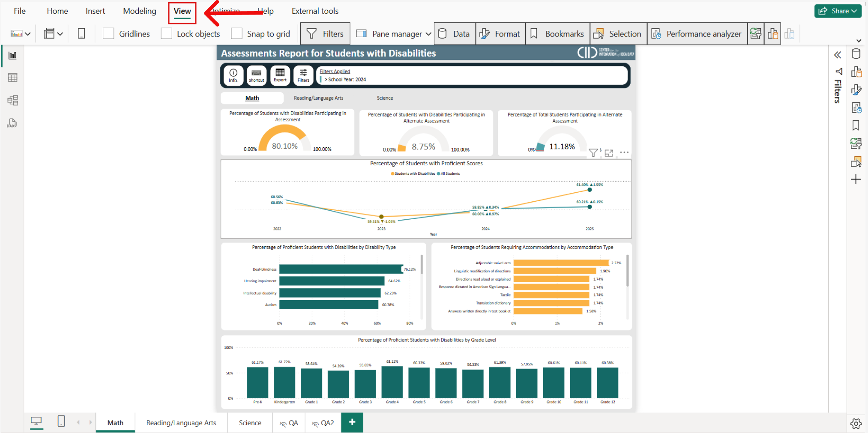The height and width of the screenshot is (433, 868).
Task: Open the Table view in left sidebar
Action: (x=12, y=78)
